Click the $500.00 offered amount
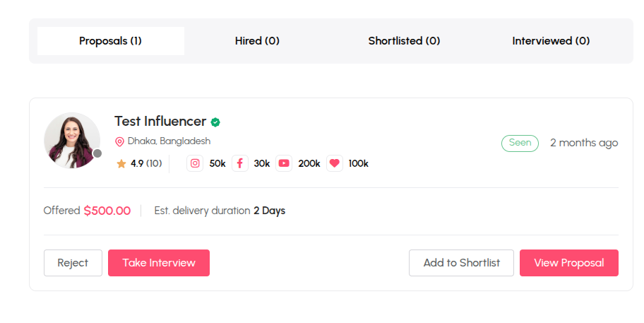The height and width of the screenshot is (323, 644). 107,211
